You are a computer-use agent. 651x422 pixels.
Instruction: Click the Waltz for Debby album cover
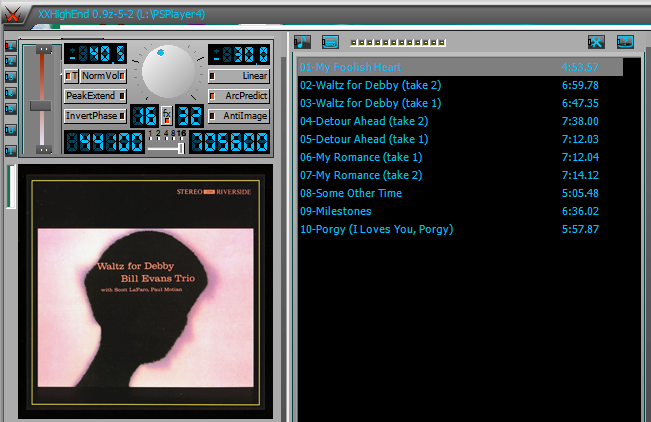click(146, 292)
